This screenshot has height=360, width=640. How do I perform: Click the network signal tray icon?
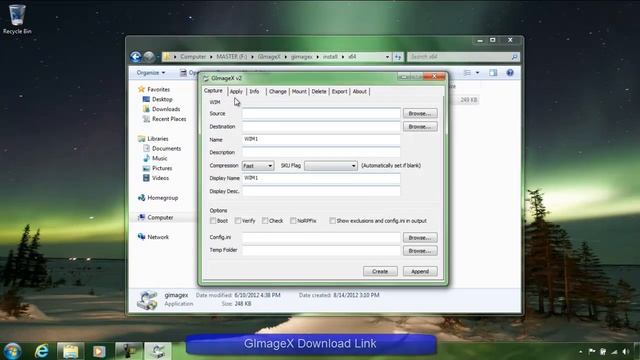click(x=614, y=351)
